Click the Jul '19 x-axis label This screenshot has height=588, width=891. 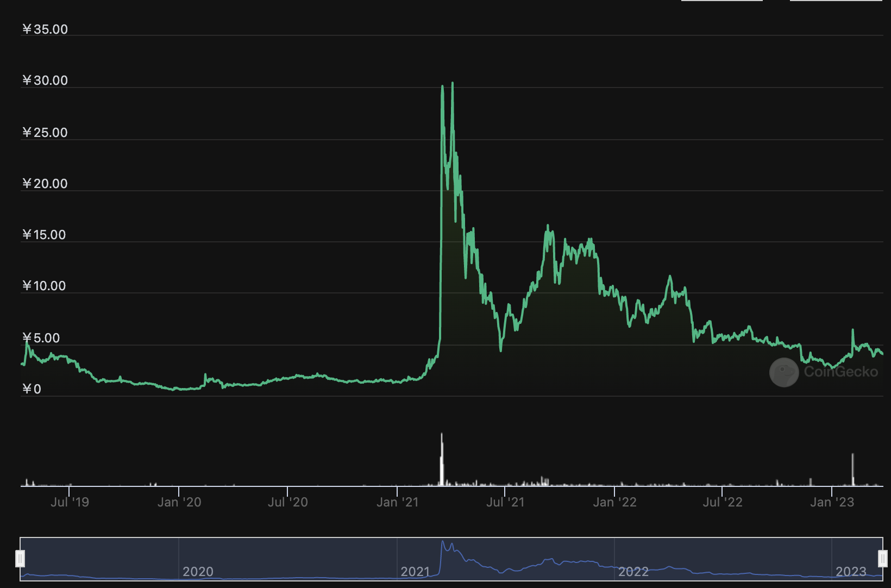tap(70, 502)
